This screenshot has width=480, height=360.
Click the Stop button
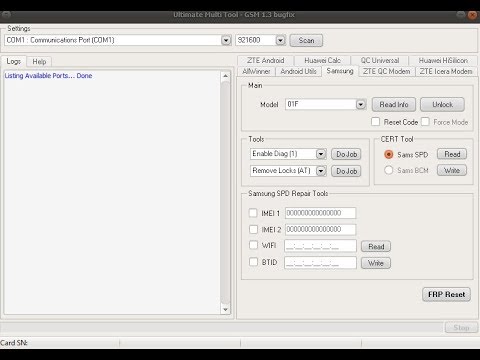click(x=461, y=328)
